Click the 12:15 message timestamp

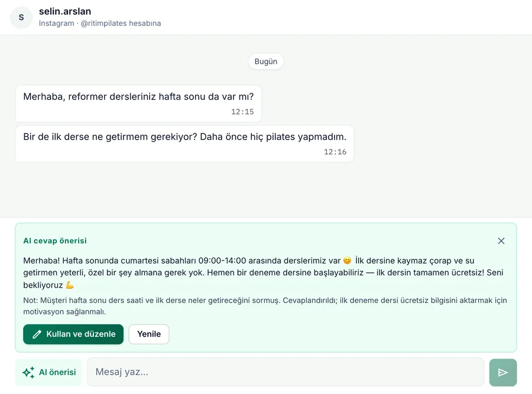pyautogui.click(x=242, y=112)
